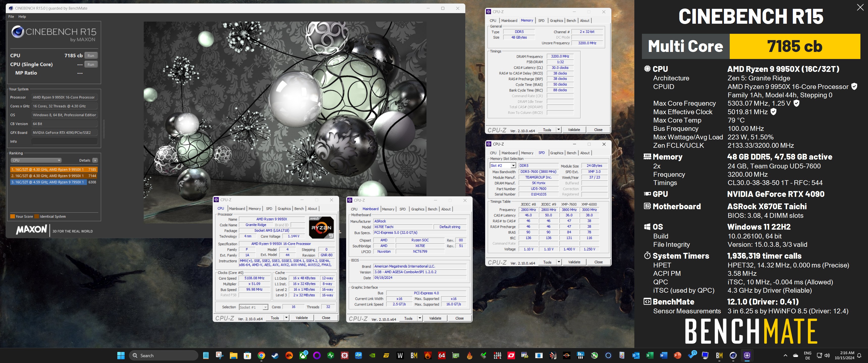Viewport: 868px width, 363px height.
Task: Launch Excel from the taskbar
Action: click(x=650, y=356)
